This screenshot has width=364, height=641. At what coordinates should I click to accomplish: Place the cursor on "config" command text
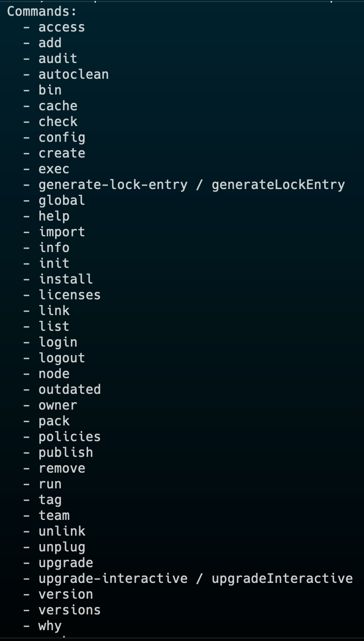coord(61,137)
